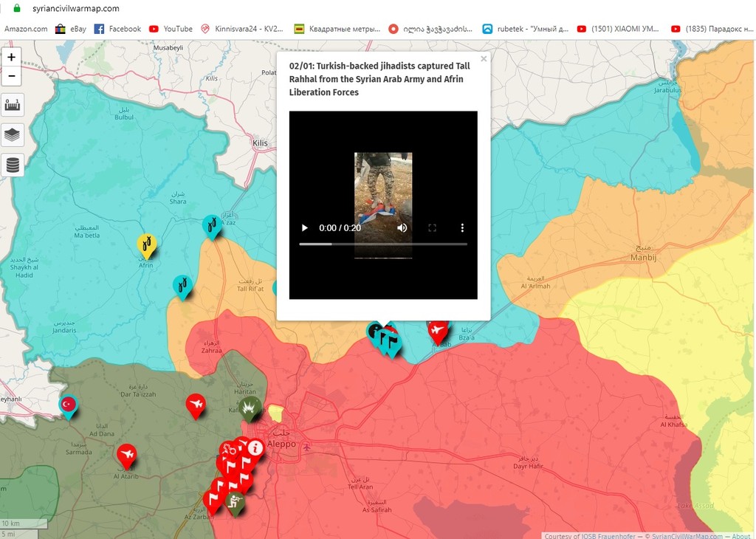Image resolution: width=756 pixels, height=539 pixels.
Task: Open the video more options menu
Action: tap(462, 228)
